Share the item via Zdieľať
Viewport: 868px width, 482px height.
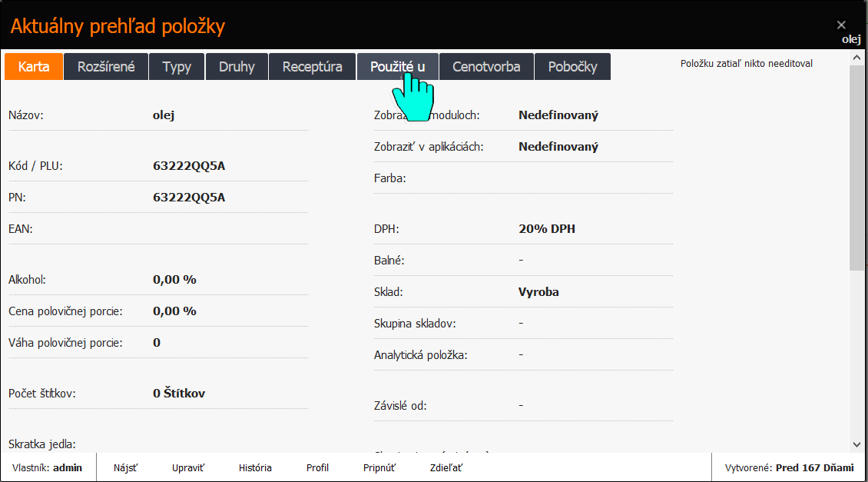point(446,467)
